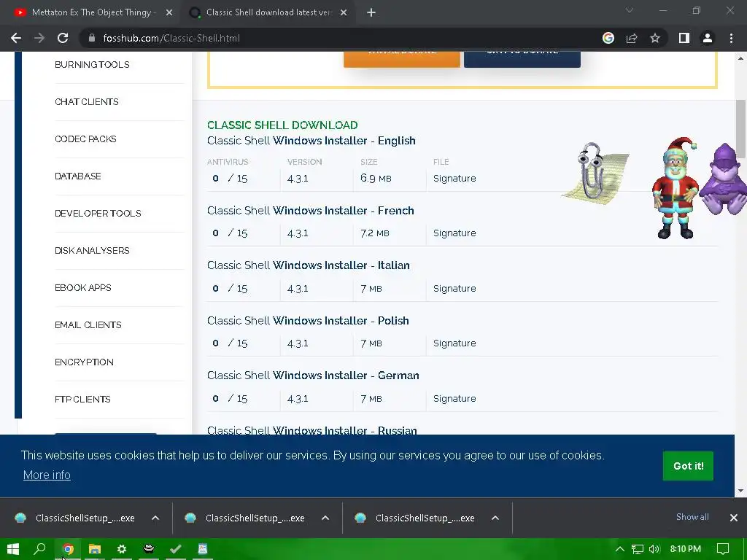Expand options for first ClassicShellSetup download
The image size is (747, 560).
pyautogui.click(x=155, y=518)
